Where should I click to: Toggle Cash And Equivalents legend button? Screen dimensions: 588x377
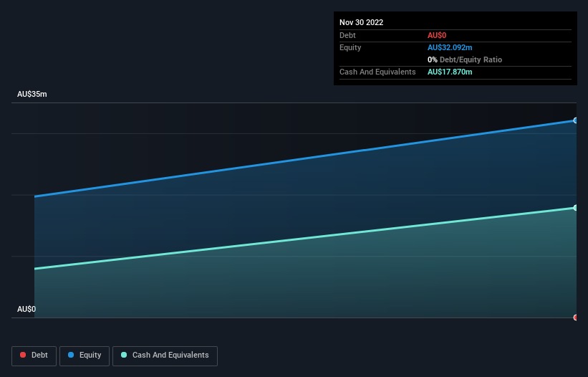coord(165,355)
